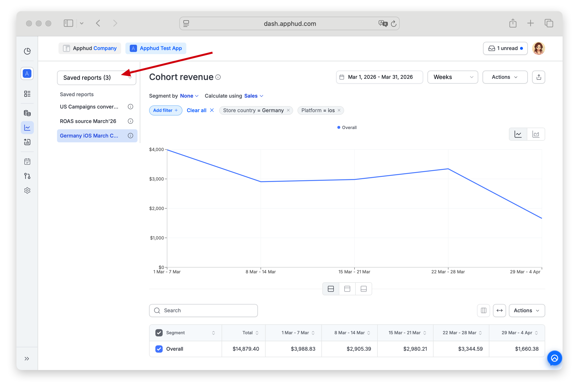Remove the Platform = ios filter

tap(339, 110)
